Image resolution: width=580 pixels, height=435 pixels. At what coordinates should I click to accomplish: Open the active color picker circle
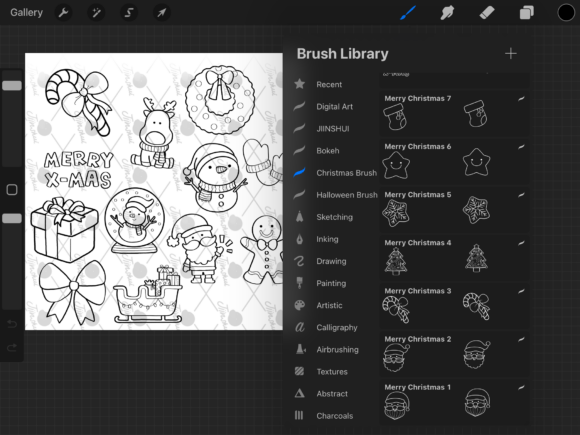pyautogui.click(x=566, y=13)
